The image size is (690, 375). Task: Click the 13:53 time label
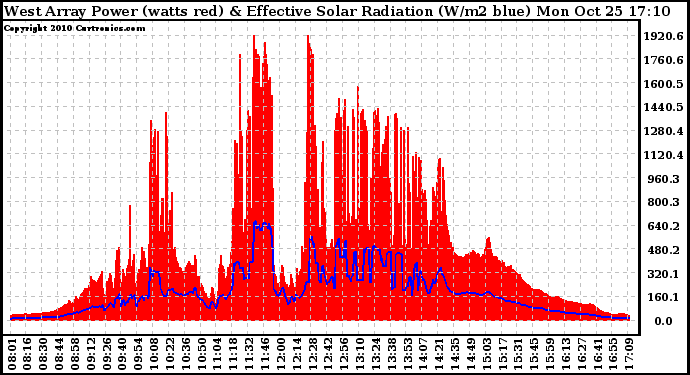(408, 354)
